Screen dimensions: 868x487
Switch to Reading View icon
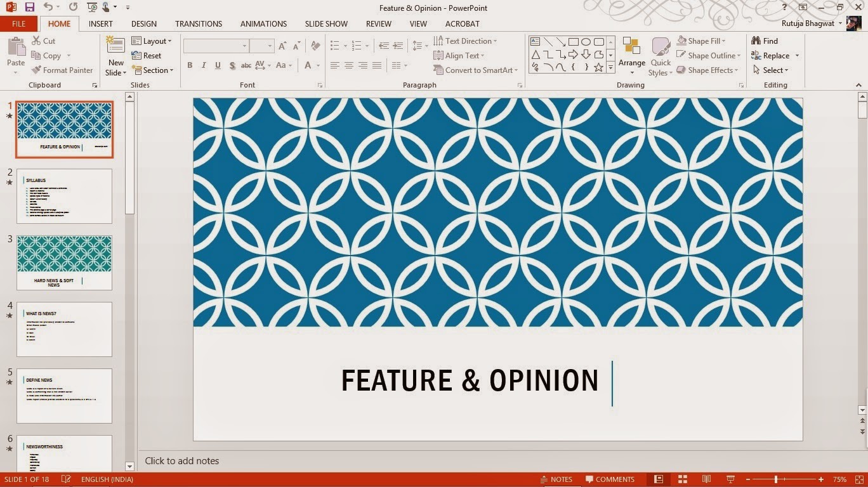pyautogui.click(x=706, y=479)
